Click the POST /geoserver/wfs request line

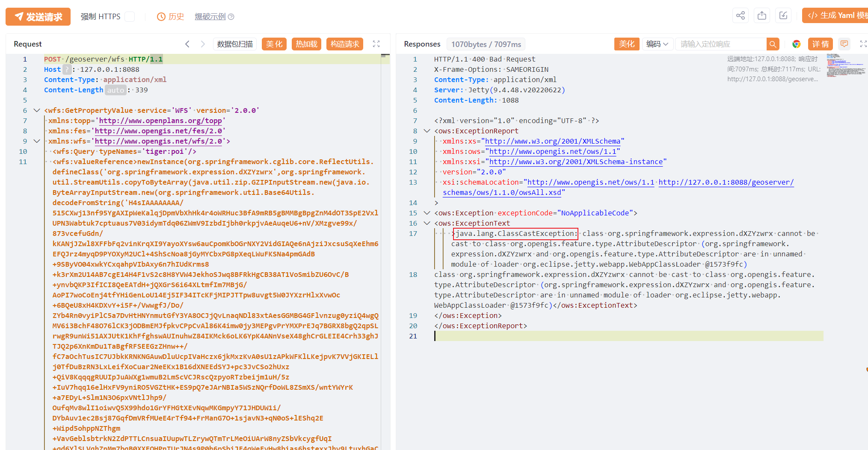pos(103,59)
